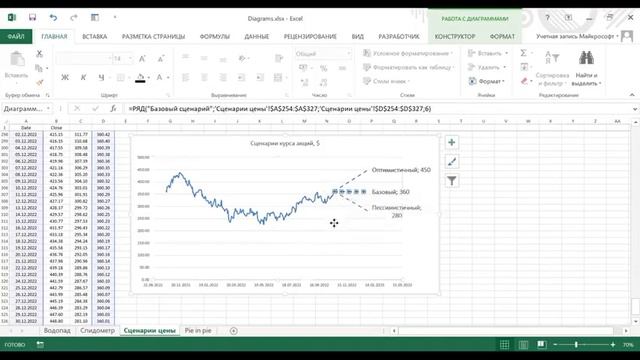Redo the last action
Image resolution: width=640 pixels, height=360 pixels.
pos(74,18)
